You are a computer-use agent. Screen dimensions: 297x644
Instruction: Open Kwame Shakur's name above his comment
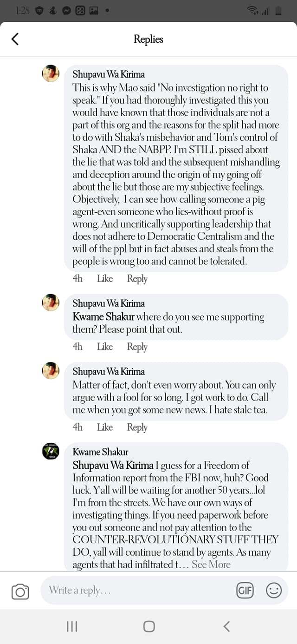point(100,452)
